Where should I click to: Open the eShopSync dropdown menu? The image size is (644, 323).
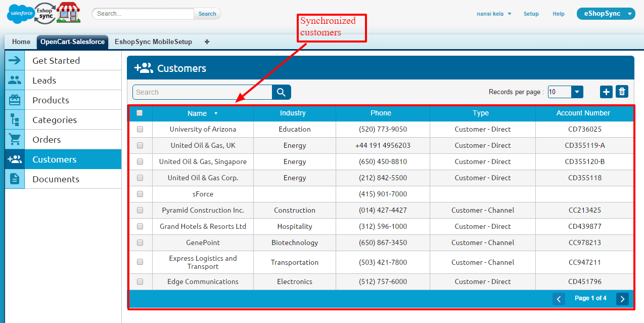tap(606, 14)
